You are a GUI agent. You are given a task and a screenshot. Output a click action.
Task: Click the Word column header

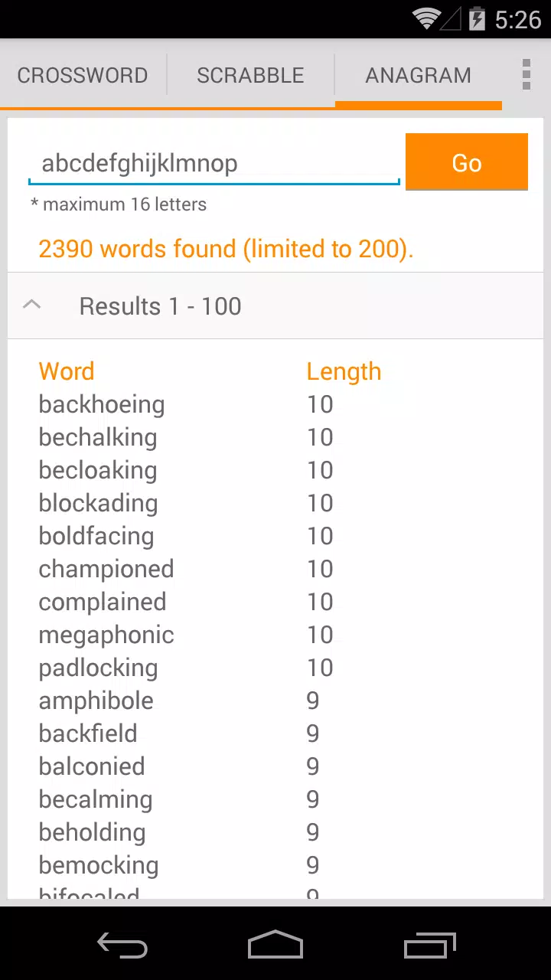[x=67, y=371]
